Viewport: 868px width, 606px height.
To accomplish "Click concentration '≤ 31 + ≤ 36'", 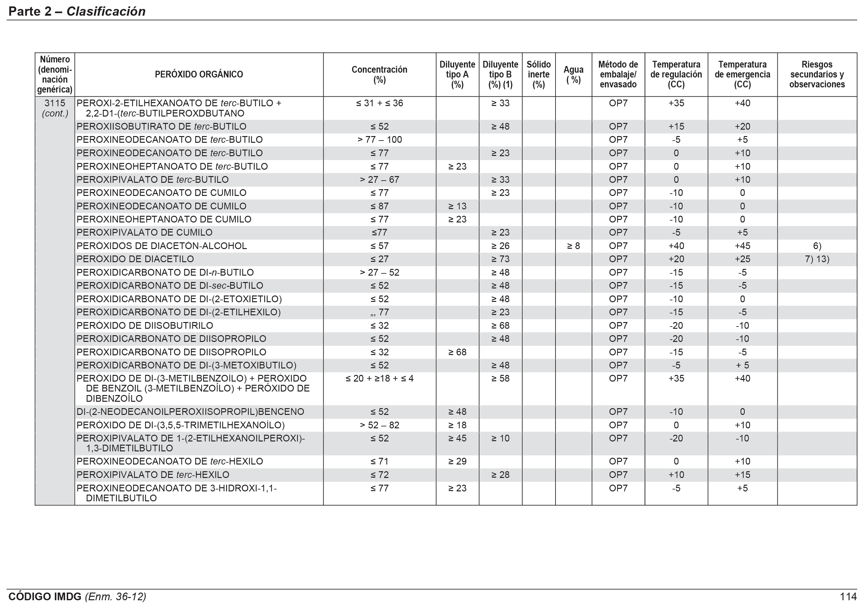I will click(x=379, y=103).
